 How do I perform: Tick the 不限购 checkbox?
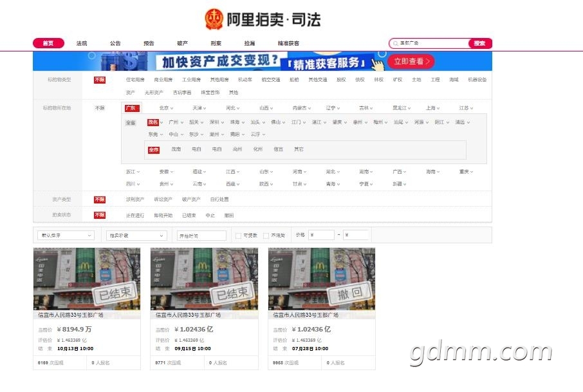click(x=266, y=236)
